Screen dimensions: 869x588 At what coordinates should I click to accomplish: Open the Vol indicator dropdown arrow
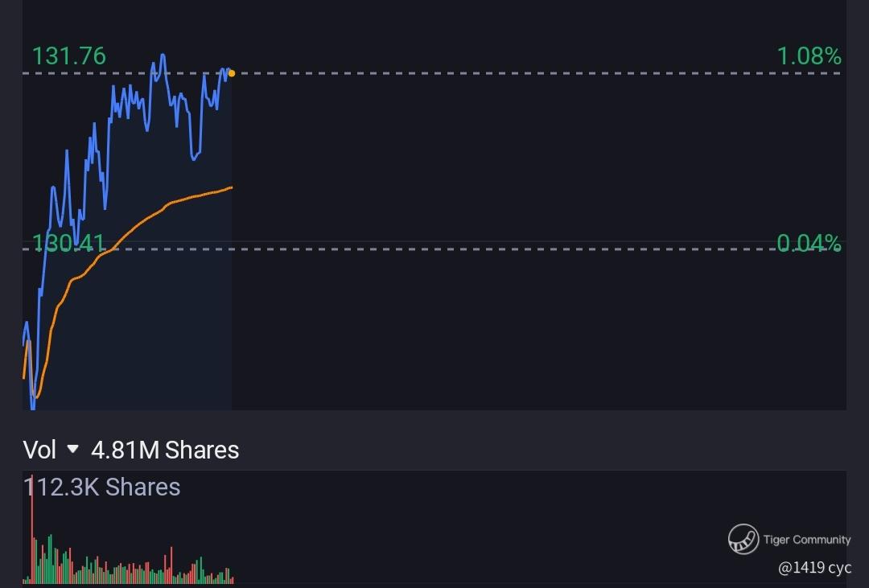point(72,449)
